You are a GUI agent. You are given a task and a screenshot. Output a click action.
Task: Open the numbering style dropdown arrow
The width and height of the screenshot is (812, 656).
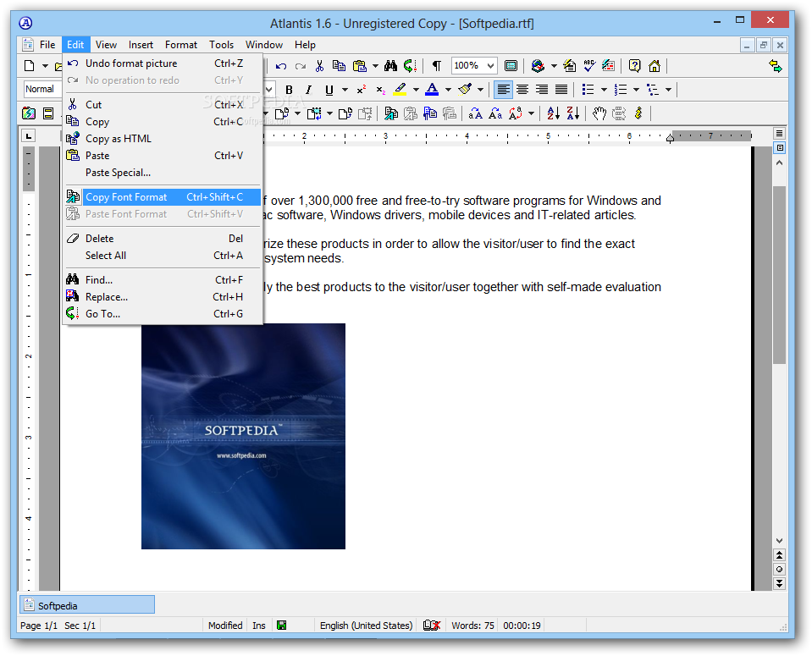pos(637,90)
